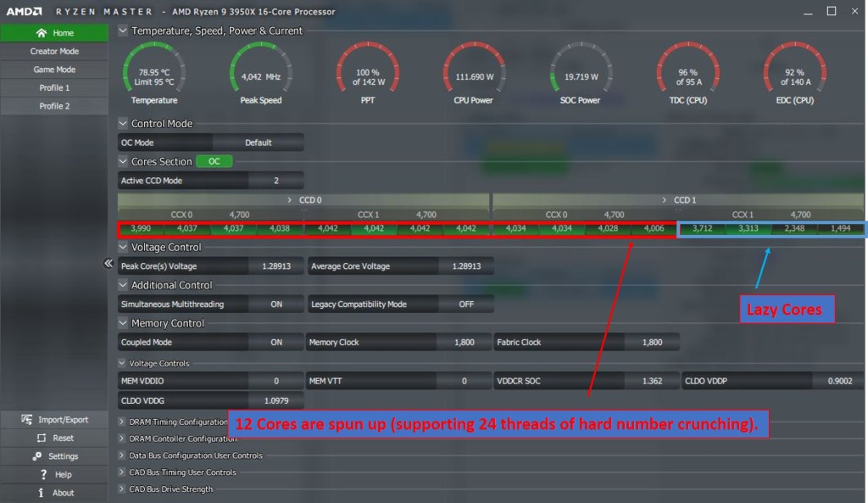Go to the Home page button

pos(54,33)
